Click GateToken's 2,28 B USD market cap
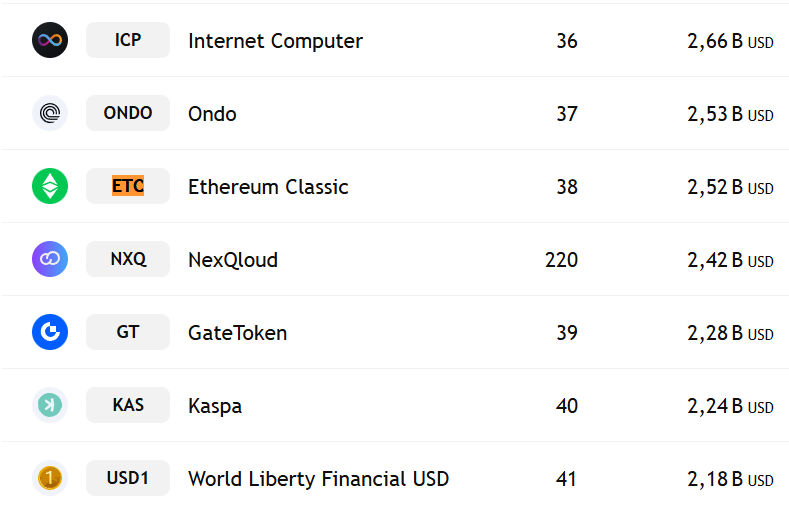Screen dimensions: 789x508 [730, 333]
